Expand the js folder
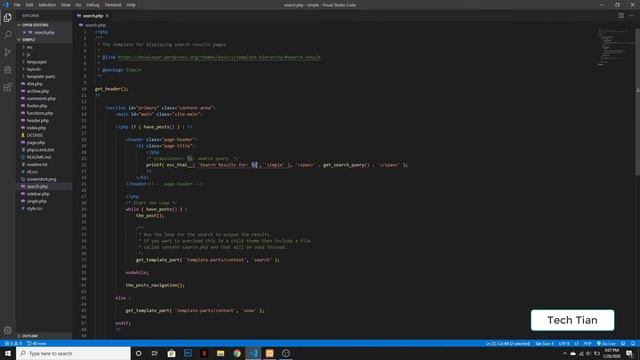640x360 pixels. [x=28, y=55]
